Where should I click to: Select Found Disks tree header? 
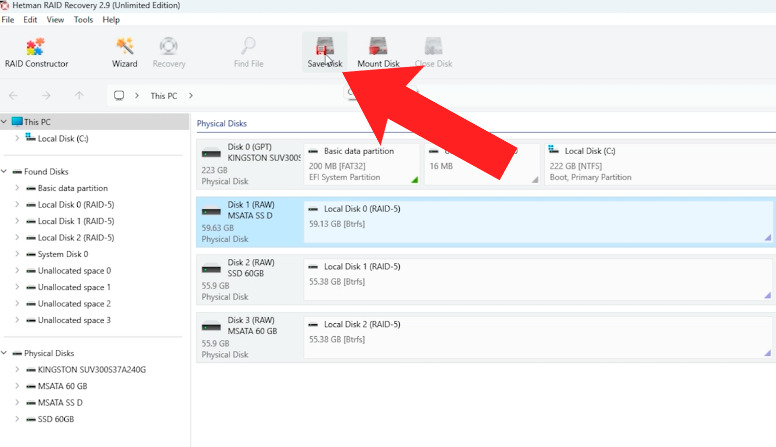(x=46, y=172)
